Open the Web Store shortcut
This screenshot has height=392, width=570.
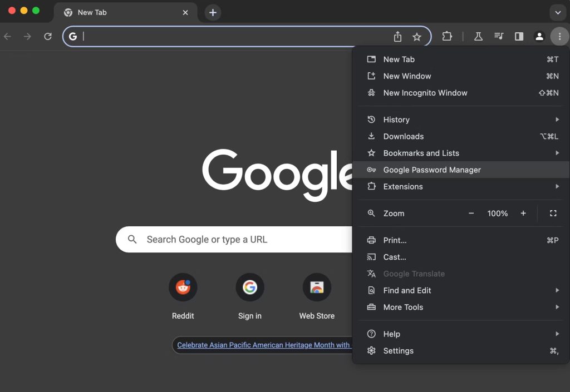316,287
